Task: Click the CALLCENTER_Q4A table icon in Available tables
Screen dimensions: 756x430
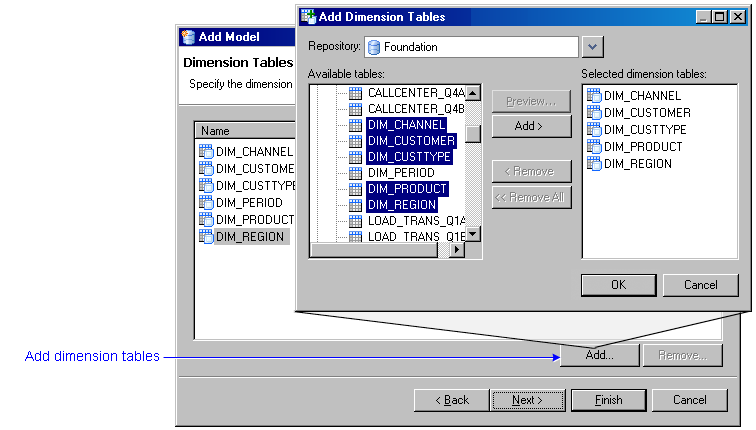Action: 355,93
